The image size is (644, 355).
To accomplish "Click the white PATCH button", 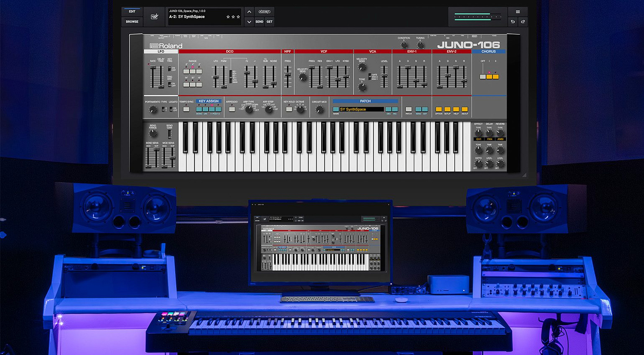I will (x=409, y=109).
